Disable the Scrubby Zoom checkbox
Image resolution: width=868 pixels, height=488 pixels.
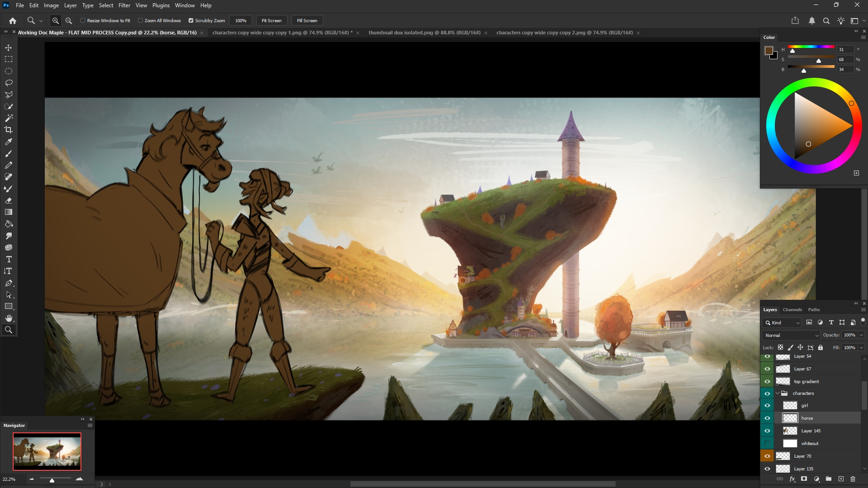coord(191,21)
